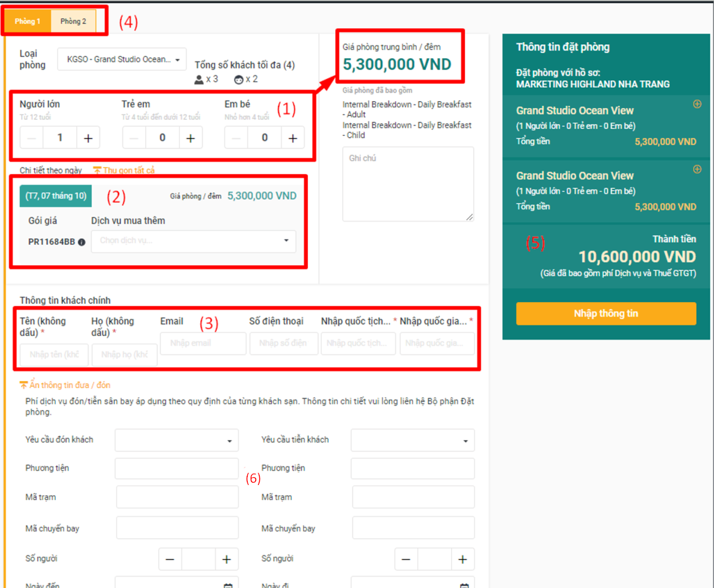Click the info icon next to PR11684BB

81,242
